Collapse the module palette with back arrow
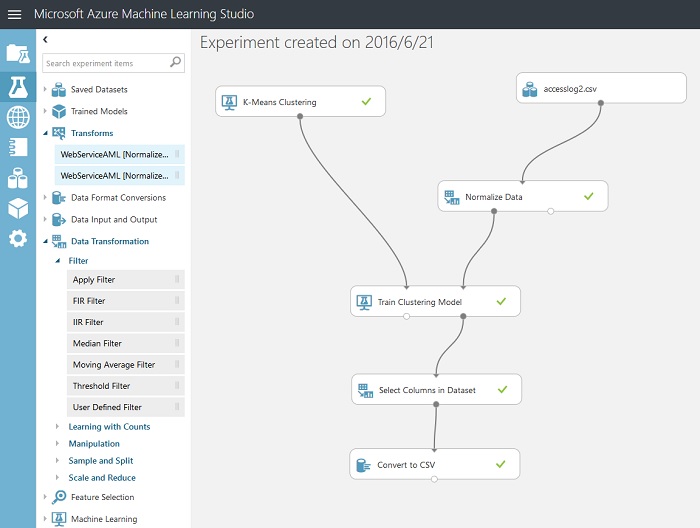The height and width of the screenshot is (528, 700). pyautogui.click(x=45, y=40)
